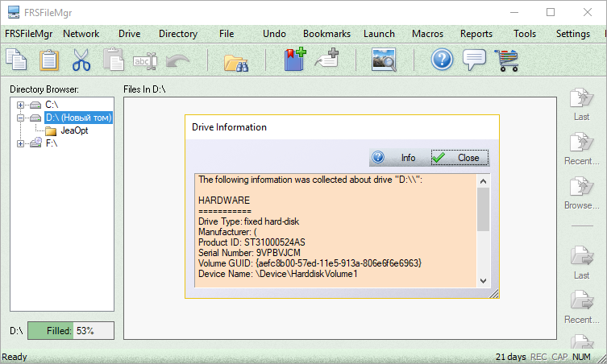
Task: Click the tag with plus icon
Action: 326,59
